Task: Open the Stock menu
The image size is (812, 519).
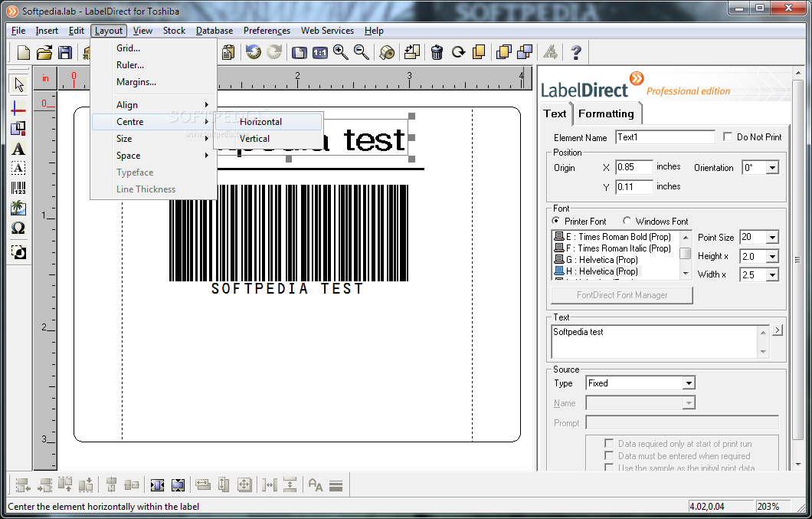Action: coord(174,31)
